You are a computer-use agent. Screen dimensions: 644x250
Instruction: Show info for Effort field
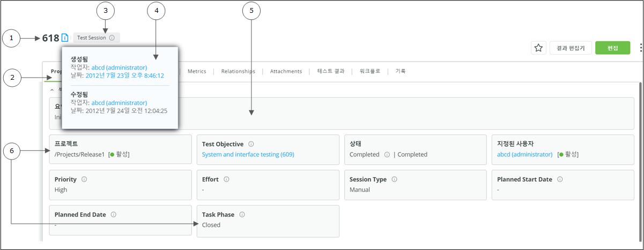click(x=226, y=179)
